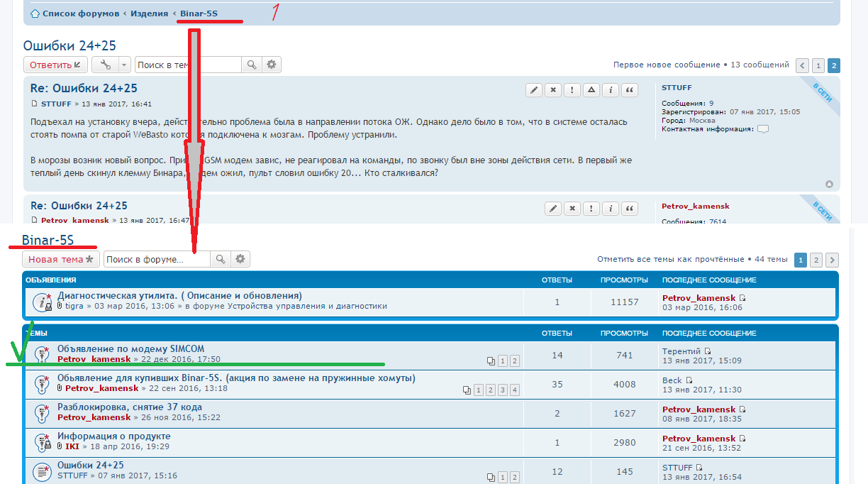Open the Изделия breadcrumb link
Screen dimensions: 868x484
click(x=150, y=13)
